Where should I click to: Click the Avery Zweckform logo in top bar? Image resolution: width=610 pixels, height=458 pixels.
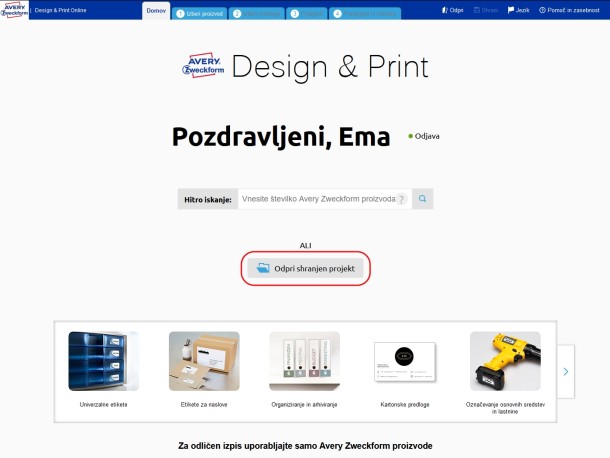pos(14,10)
